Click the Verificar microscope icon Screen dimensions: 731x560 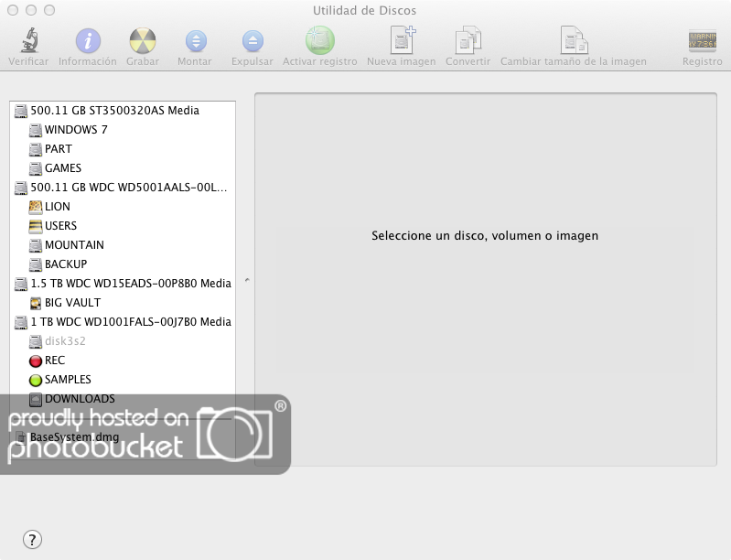tap(29, 40)
